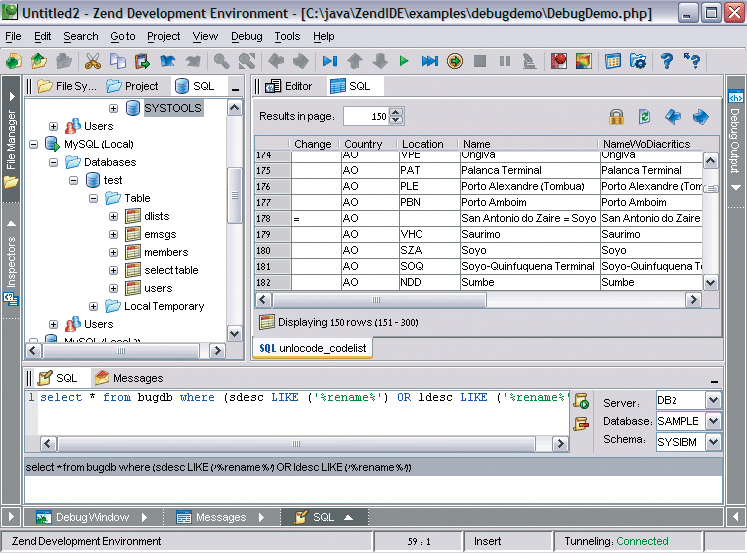Screen dimensions: 747x553
Task: Click the go-to-URL circular arrow icon
Action: pos(455,61)
